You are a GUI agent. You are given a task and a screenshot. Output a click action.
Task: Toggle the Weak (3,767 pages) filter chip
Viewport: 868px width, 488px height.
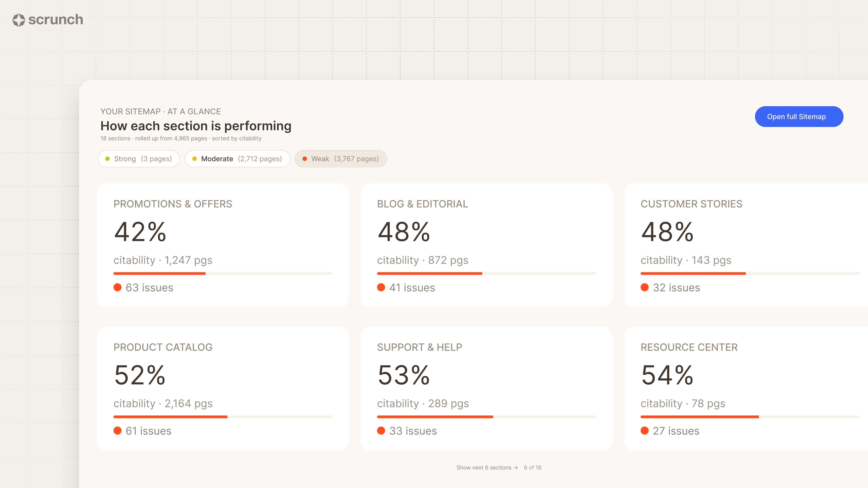(x=341, y=159)
